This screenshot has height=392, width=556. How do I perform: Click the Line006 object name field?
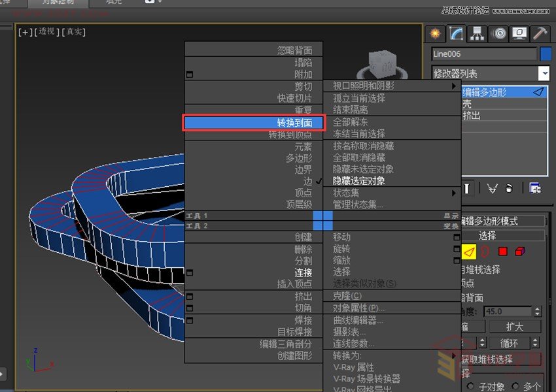click(484, 54)
